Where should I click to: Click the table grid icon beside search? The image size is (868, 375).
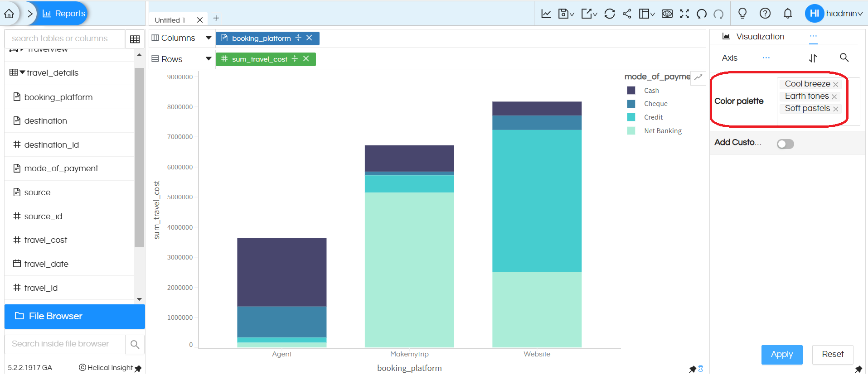135,39
